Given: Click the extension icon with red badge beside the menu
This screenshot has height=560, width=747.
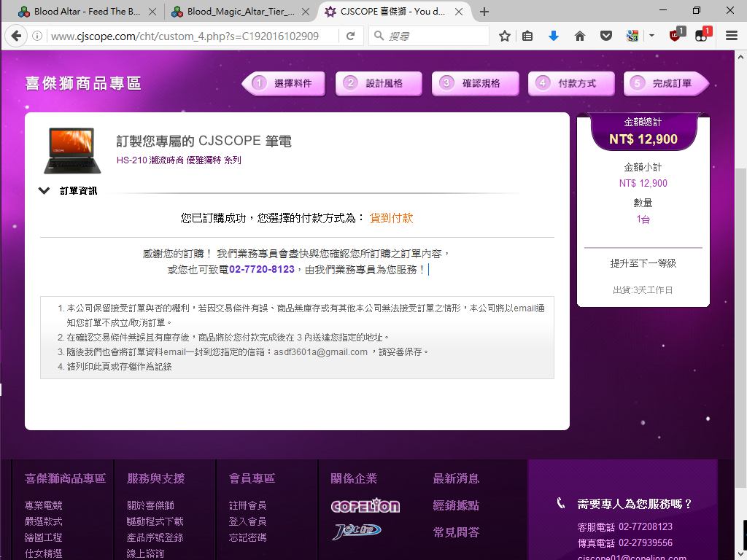Looking at the screenshot, I should [703, 35].
